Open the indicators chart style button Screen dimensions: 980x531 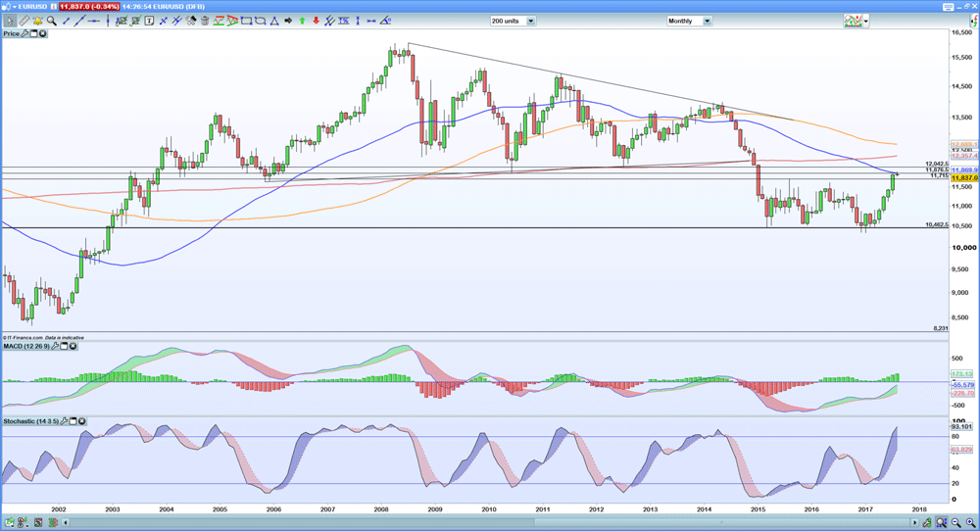click(853, 21)
